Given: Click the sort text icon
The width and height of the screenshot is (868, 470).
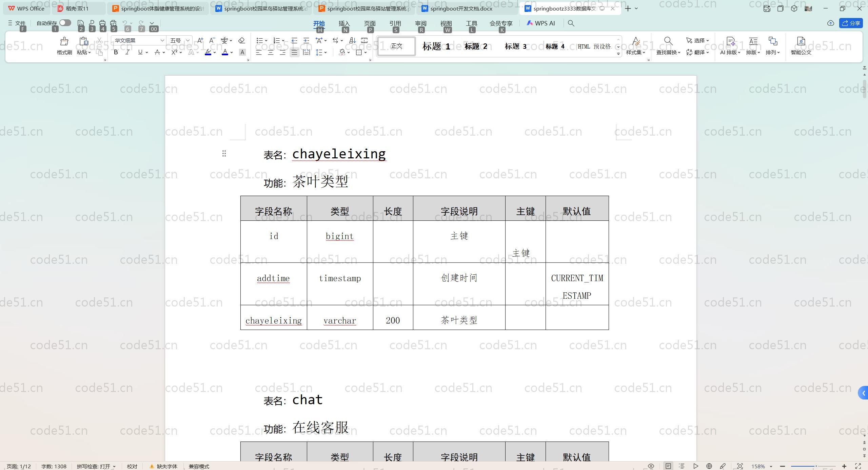Looking at the screenshot, I should click(353, 41).
